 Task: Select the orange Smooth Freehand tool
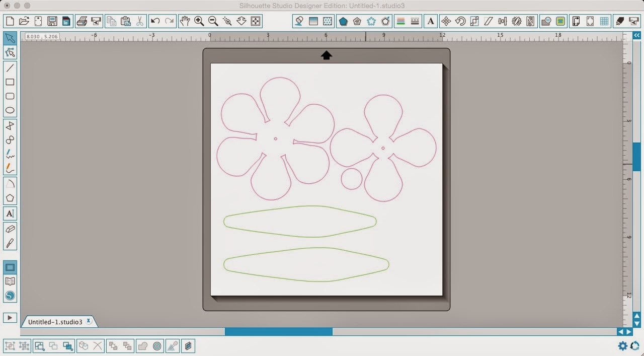tap(10, 168)
